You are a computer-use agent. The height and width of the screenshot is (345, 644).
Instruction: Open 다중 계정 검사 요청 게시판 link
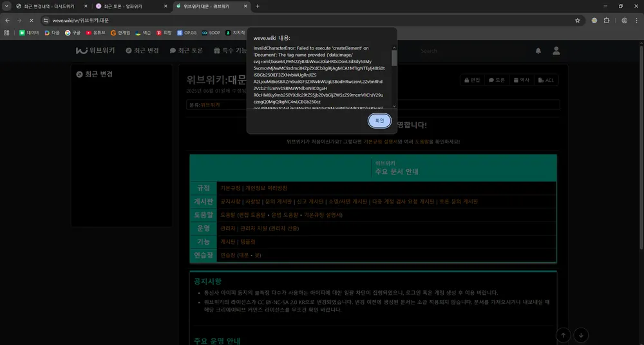point(403,201)
